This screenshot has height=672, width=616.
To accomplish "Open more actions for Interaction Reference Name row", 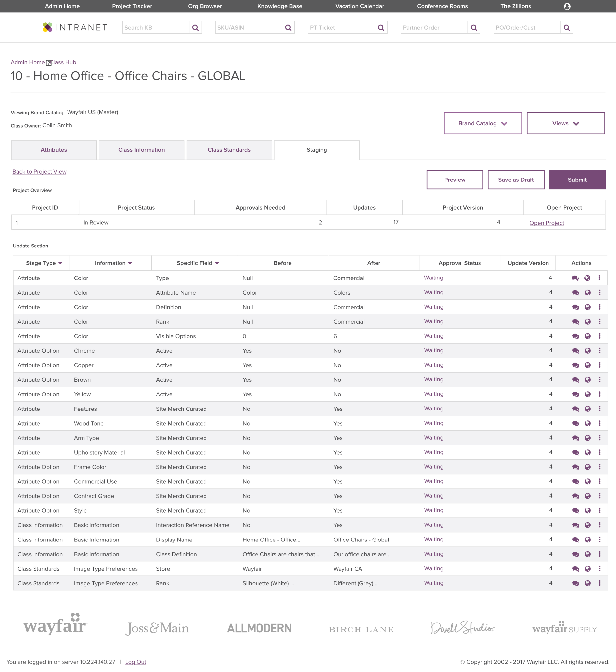I will point(600,525).
